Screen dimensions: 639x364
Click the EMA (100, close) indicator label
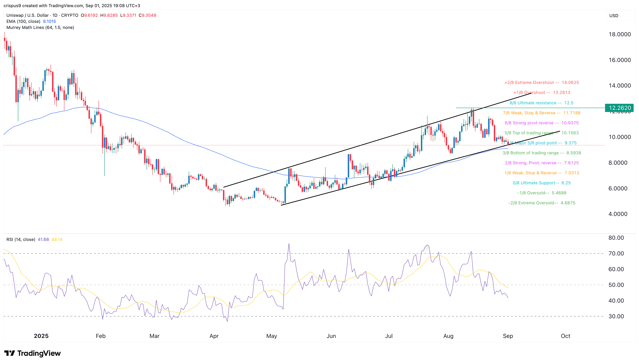coord(23,21)
